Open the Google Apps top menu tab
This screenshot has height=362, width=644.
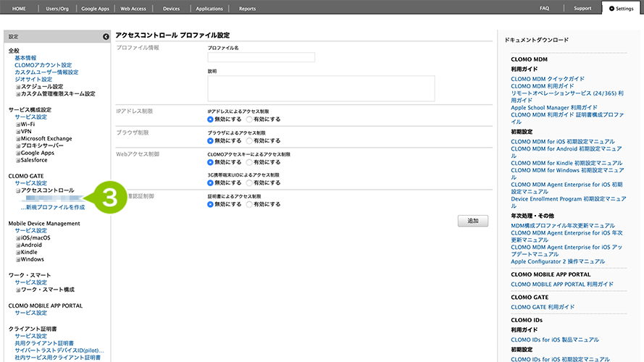[96, 9]
